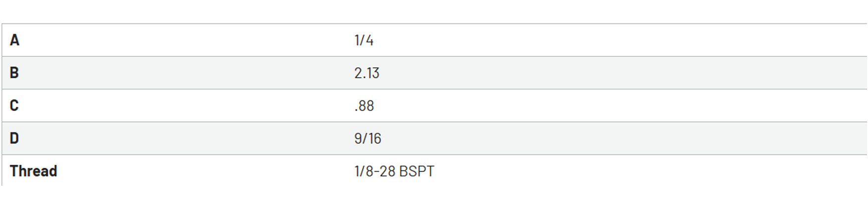
Task: Click blank space between B and 2.13
Action: coord(186,73)
